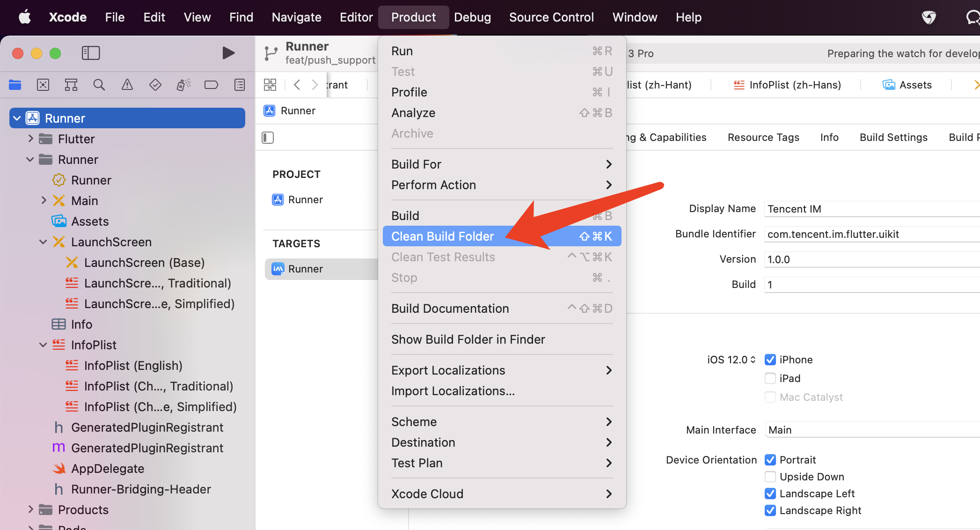980x530 pixels.
Task: Choose Clean Build Folder menu item
Action: [x=442, y=236]
